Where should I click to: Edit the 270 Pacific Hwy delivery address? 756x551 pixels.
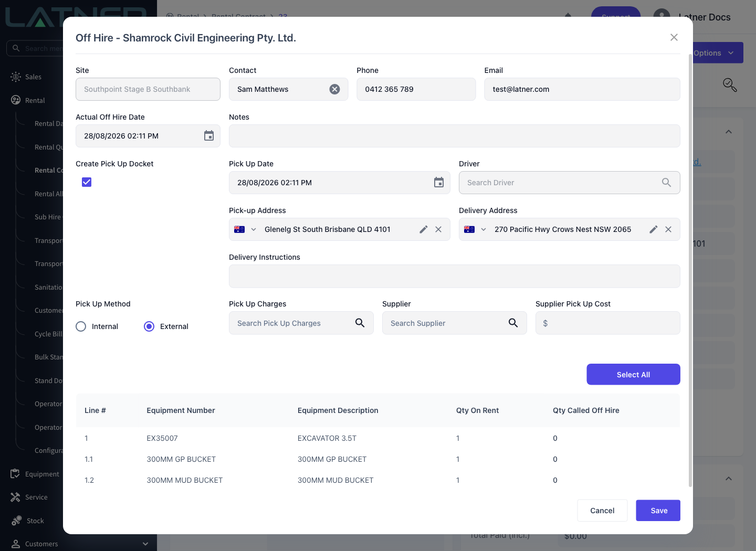654,229
